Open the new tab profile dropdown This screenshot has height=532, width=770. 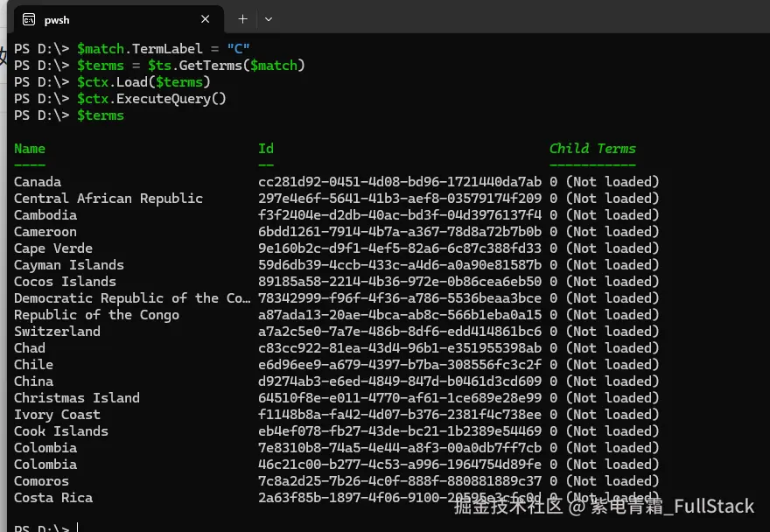pos(268,19)
